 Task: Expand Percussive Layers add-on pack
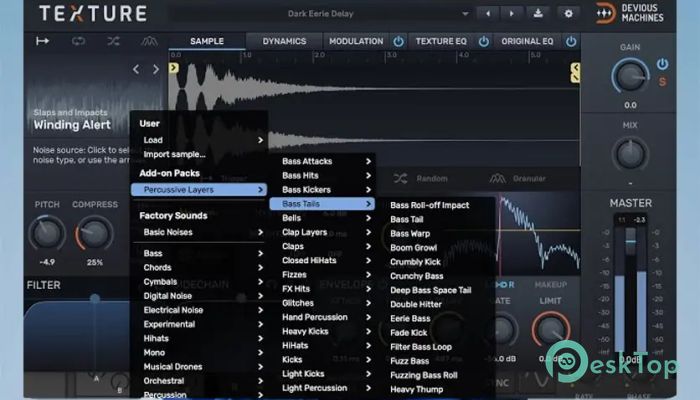(x=199, y=190)
